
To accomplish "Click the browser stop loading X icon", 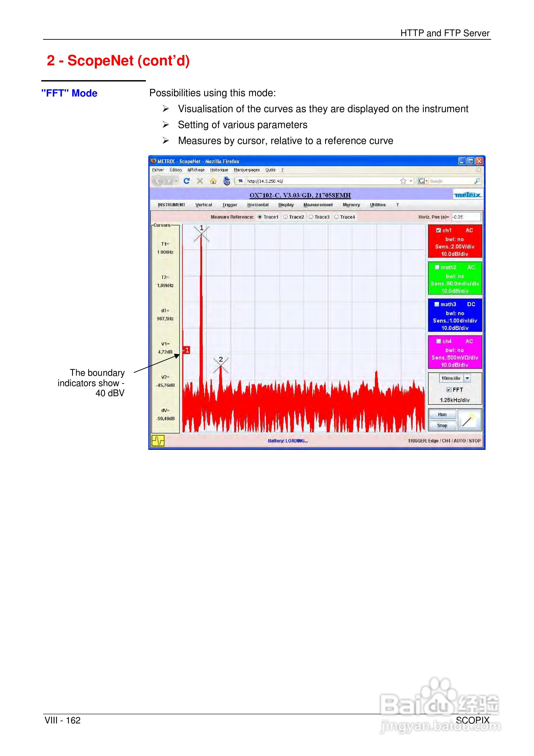I will click(x=200, y=181).
